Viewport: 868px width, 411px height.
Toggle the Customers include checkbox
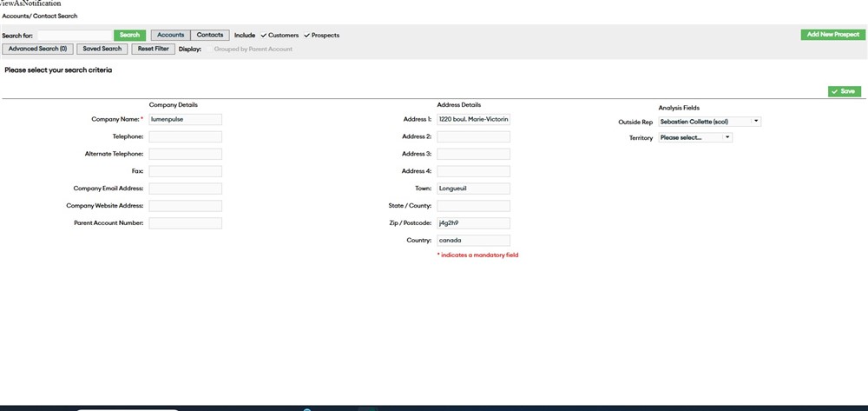[264, 36]
